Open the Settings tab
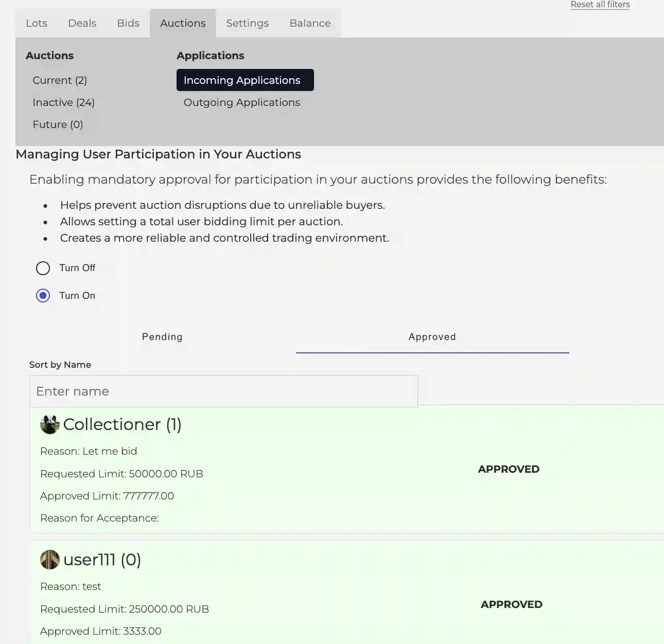Screen dimensions: 664x644 coord(247,23)
